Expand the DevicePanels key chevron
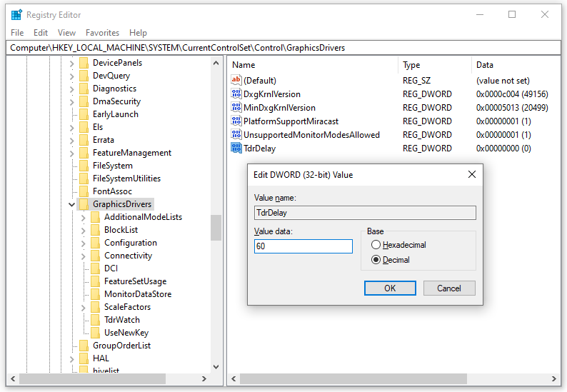Screen dimensions: 567x392 pos(71,64)
